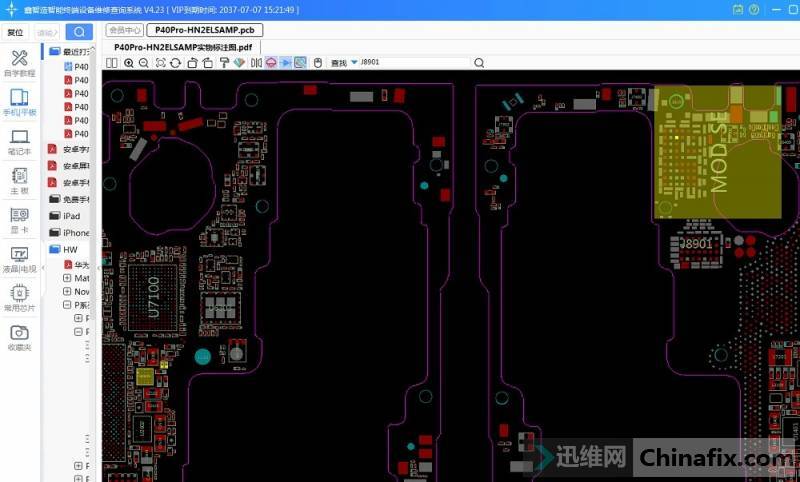Open the 收藏夹 favorites icon

(x=19, y=338)
